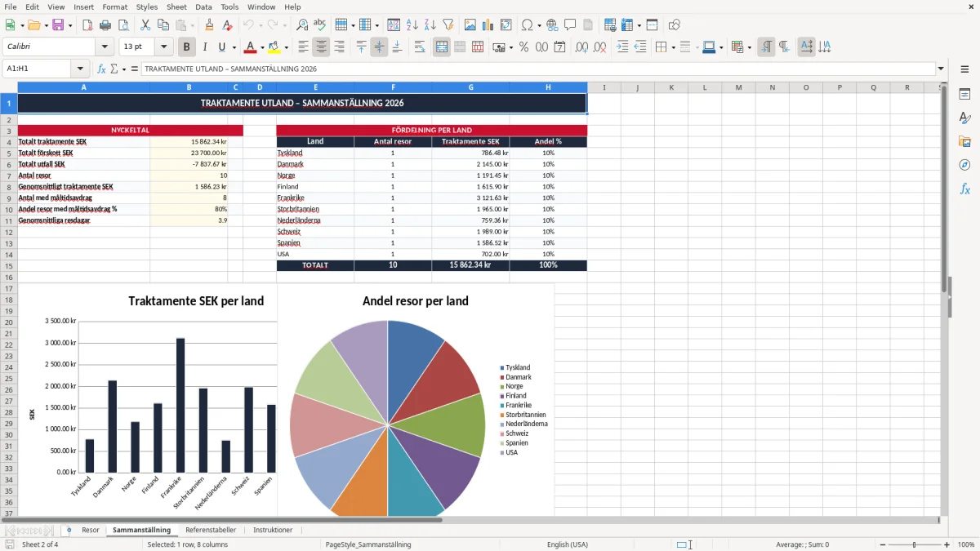The height and width of the screenshot is (551, 980).
Task: Expand the Name Box cell reference dropdown
Action: [80, 69]
